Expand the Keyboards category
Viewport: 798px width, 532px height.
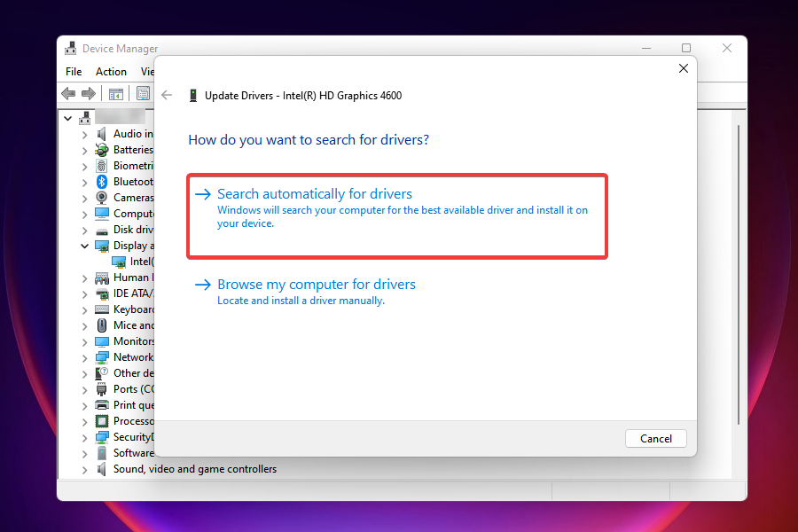(x=84, y=310)
